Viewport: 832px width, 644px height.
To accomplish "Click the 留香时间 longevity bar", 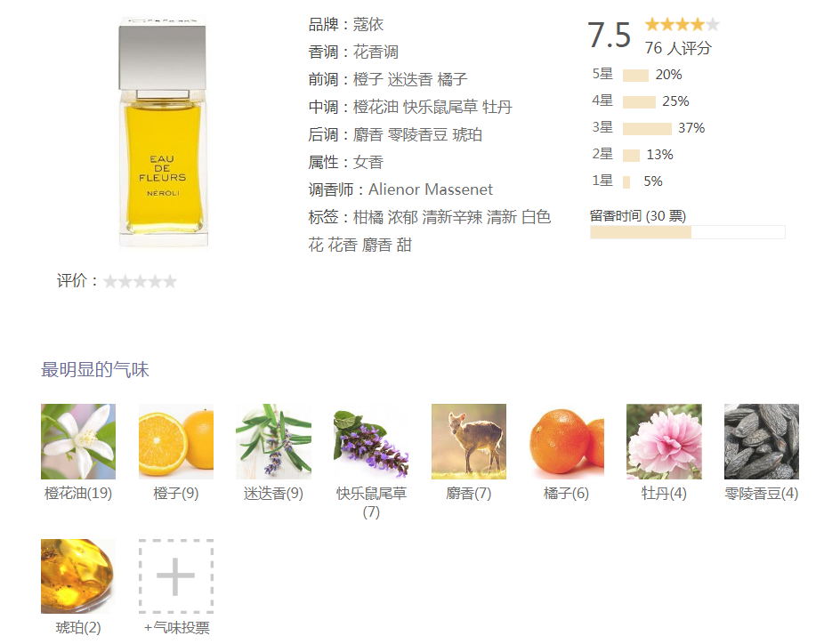I will (688, 232).
